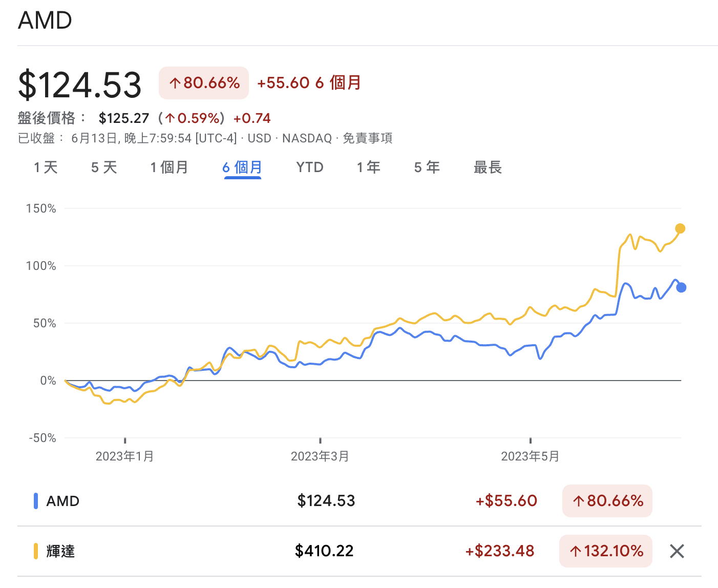Select the 1 天 time range tab
Screen dimensions: 718x588
coord(46,167)
